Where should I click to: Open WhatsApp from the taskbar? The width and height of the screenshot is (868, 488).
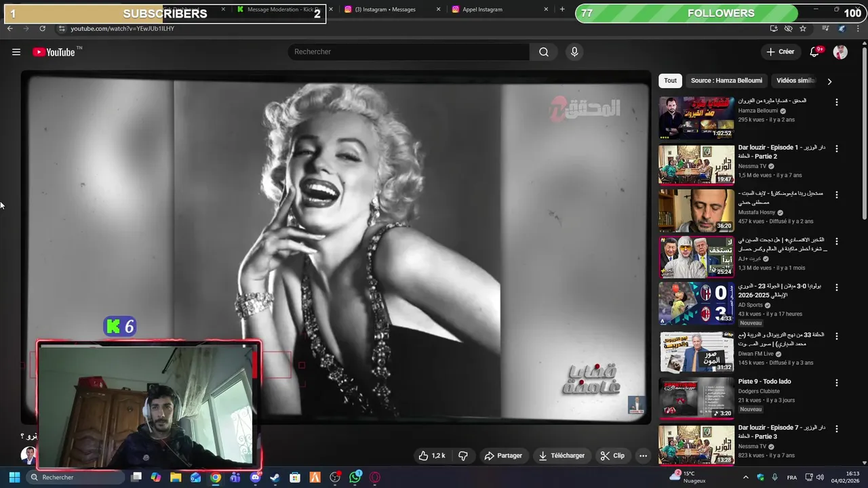(x=355, y=477)
